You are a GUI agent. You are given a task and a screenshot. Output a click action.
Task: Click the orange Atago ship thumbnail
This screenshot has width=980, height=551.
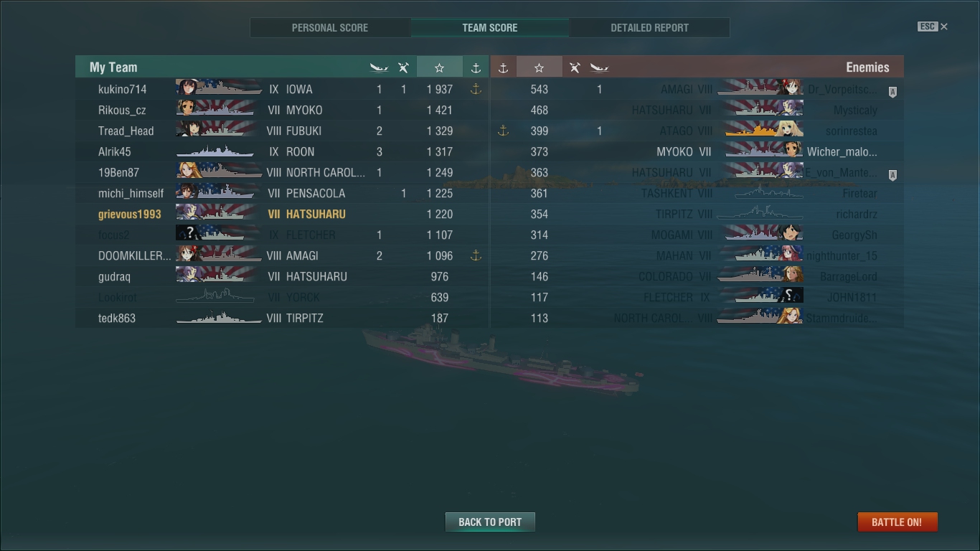click(764, 131)
